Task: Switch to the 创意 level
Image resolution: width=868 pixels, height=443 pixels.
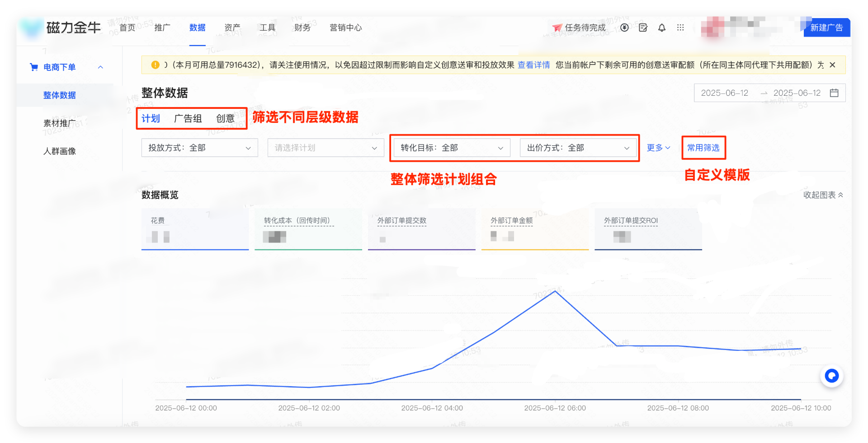Action: (226, 118)
